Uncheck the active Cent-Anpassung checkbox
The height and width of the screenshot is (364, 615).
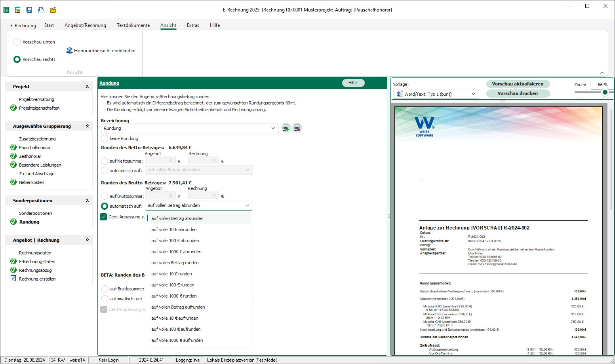[x=103, y=217]
